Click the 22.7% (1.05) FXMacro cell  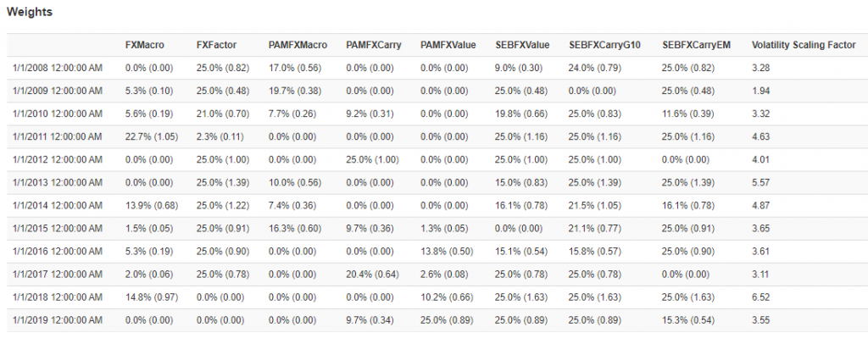click(x=152, y=136)
